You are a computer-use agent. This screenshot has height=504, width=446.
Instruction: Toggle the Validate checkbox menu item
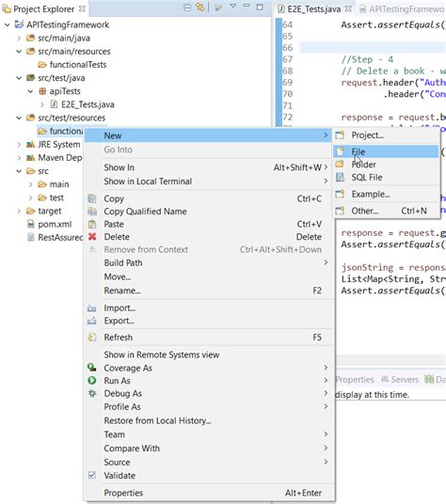[208, 476]
